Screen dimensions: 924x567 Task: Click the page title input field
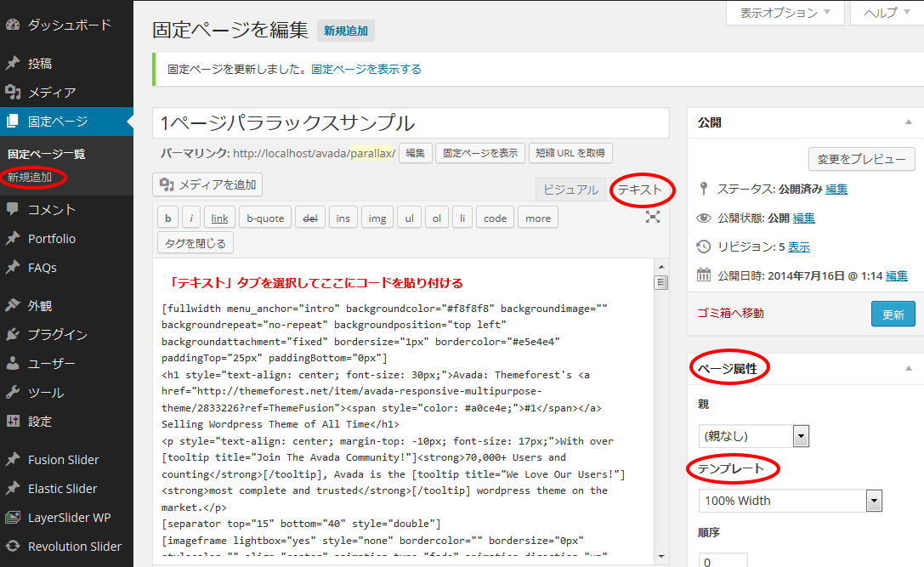411,122
